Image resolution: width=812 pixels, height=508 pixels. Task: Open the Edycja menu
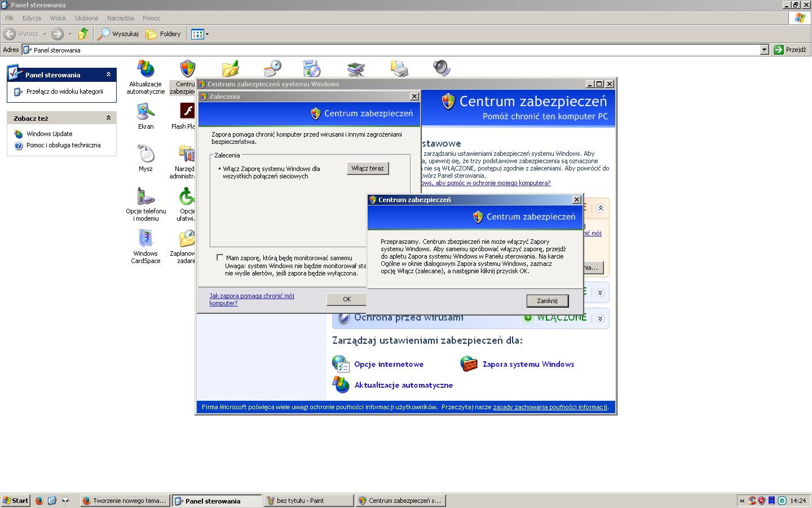pyautogui.click(x=32, y=18)
